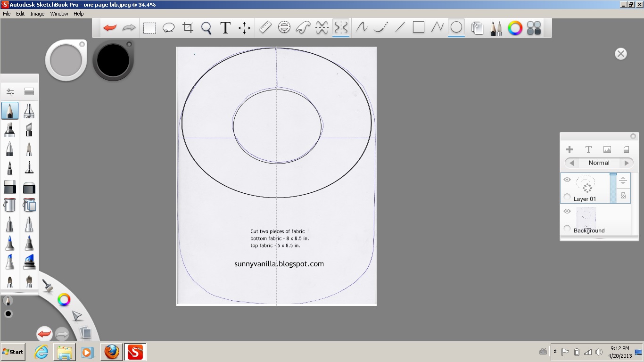Select the predictive stroke tool
644x362 pixels.
[381, 27]
